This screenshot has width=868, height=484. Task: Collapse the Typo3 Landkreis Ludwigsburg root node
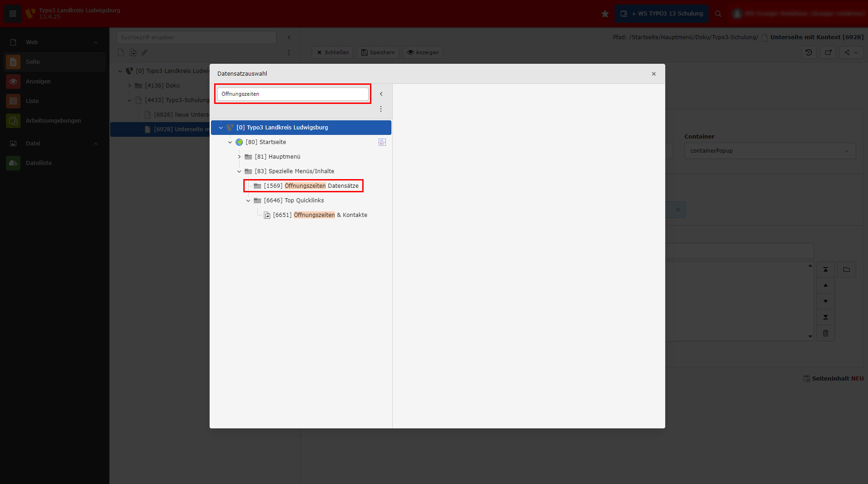(x=221, y=128)
